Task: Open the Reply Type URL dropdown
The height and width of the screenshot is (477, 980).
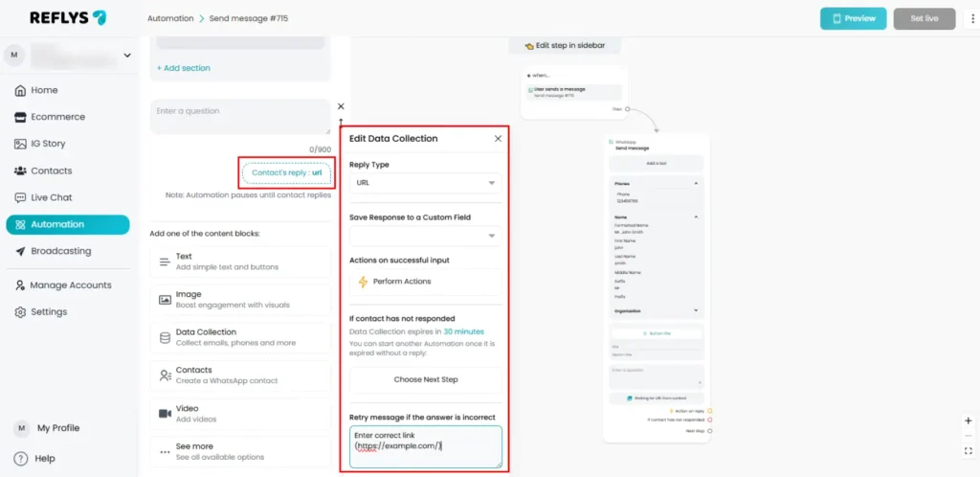Action: [x=425, y=183]
